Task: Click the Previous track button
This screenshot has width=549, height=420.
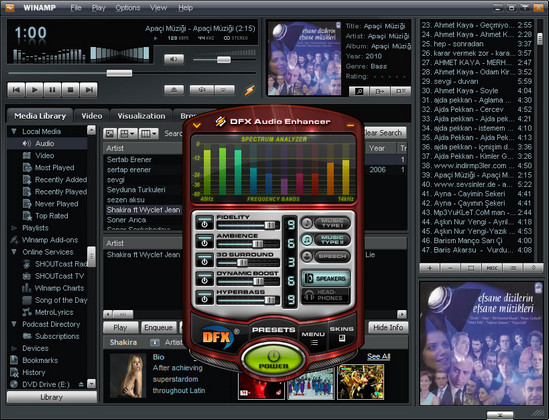Action: [x=16, y=90]
